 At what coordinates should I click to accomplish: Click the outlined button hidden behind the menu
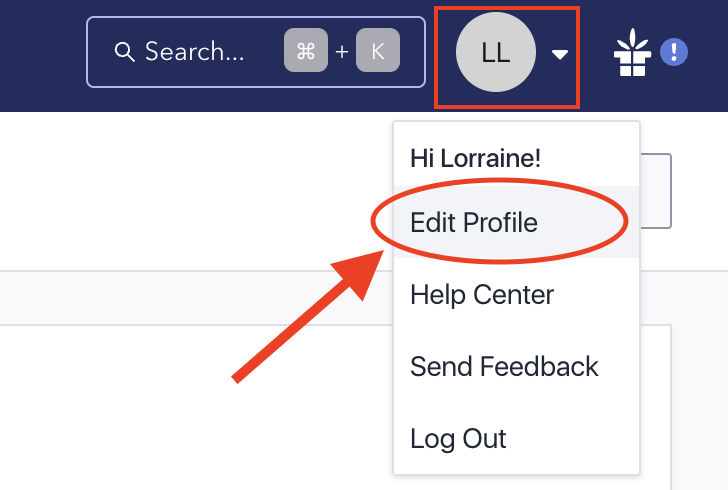656,190
